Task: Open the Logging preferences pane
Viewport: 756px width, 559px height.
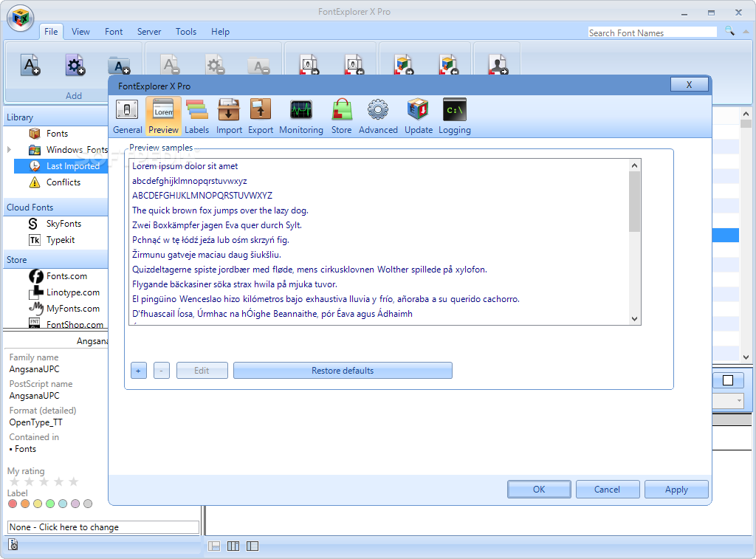Action: (454, 116)
